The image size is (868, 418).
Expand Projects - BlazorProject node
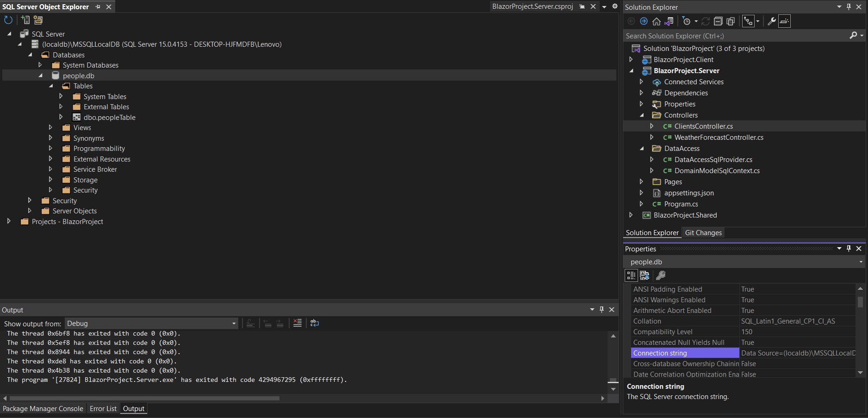(x=9, y=221)
